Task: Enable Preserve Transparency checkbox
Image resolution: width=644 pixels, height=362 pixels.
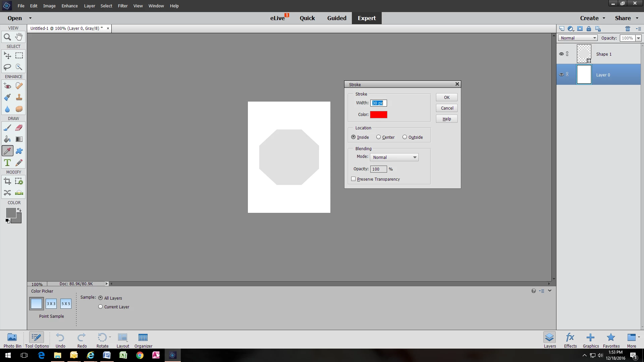Action: (353, 179)
